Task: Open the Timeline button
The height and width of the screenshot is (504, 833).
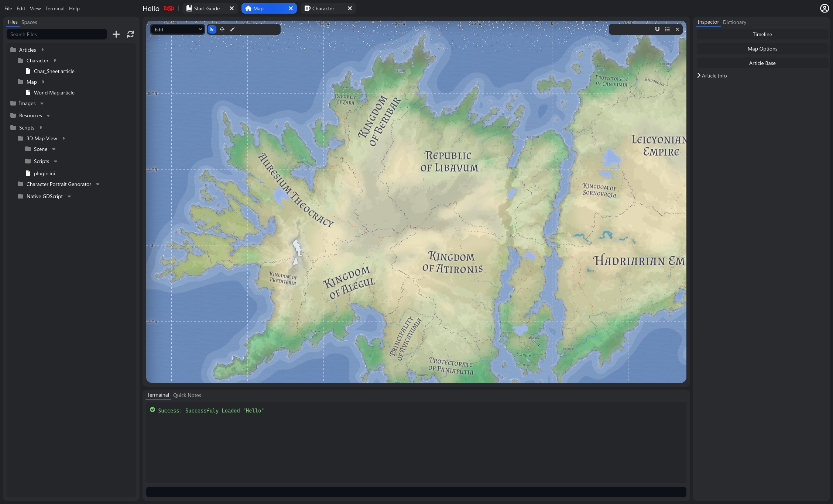Action: [x=762, y=34]
